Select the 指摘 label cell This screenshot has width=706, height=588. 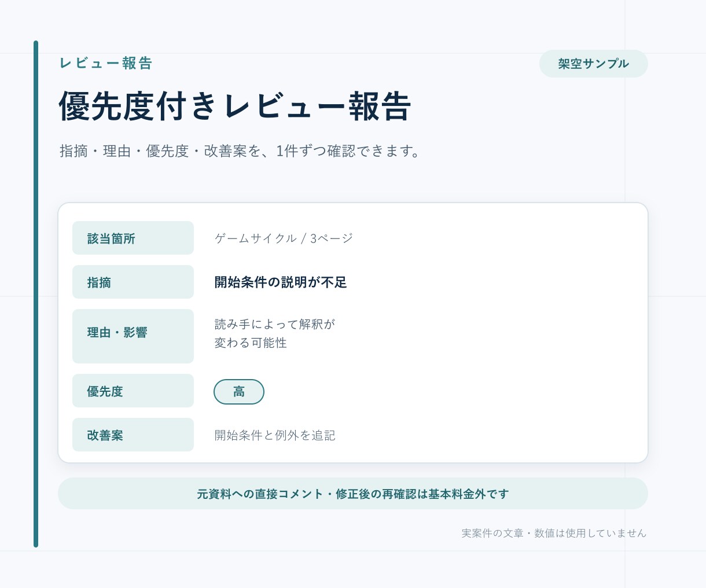133,282
